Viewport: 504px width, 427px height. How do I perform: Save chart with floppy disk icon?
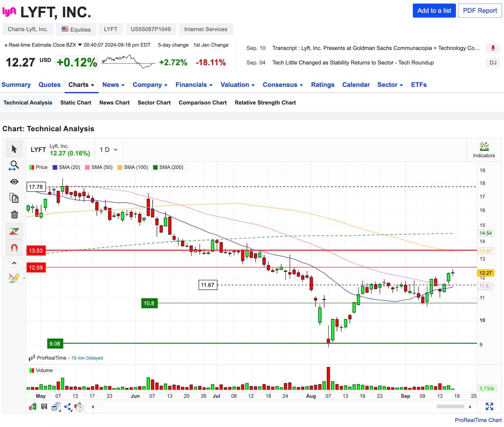(x=44, y=407)
